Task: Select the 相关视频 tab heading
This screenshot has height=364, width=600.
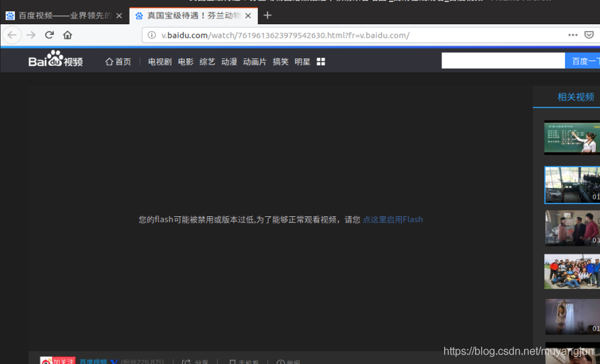Action: (x=575, y=97)
